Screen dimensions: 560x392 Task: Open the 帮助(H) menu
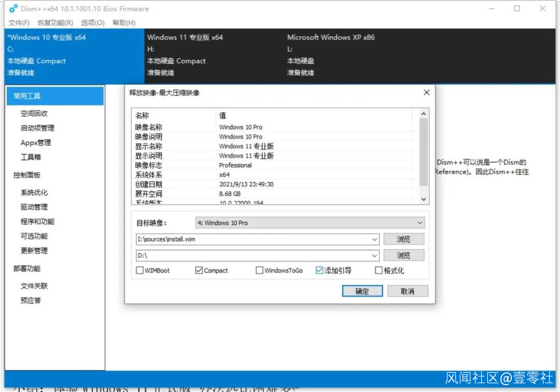pos(124,23)
